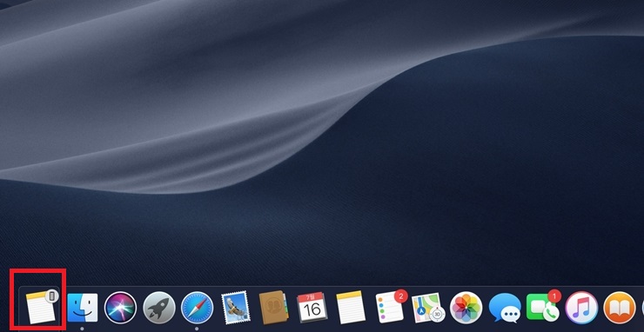Open Launchpad rocket icon
644x332 pixels.
159,308
